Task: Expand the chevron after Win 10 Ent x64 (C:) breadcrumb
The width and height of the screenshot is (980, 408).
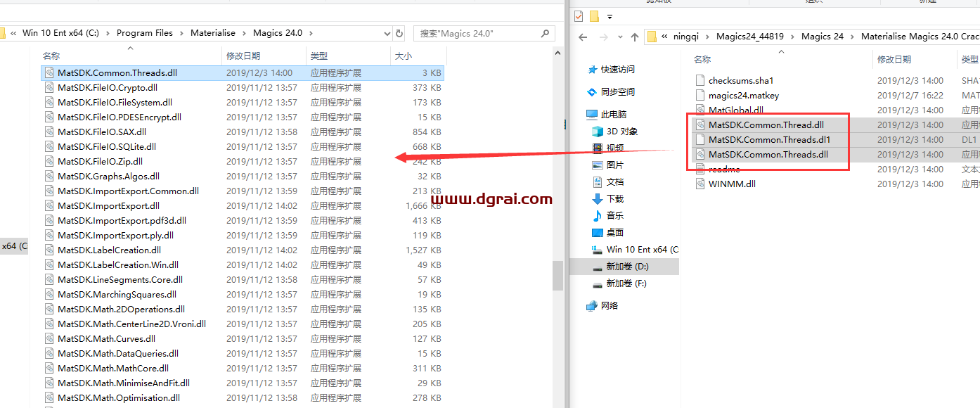Action: (108, 33)
